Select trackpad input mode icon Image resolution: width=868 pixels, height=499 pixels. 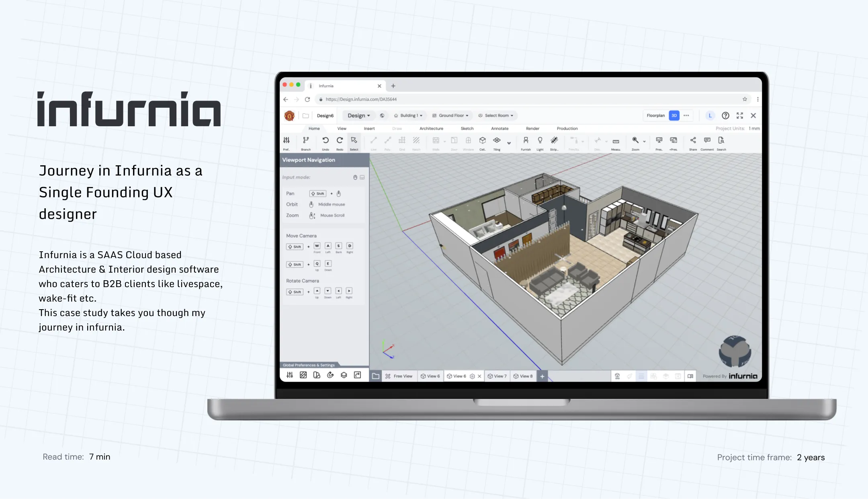pyautogui.click(x=362, y=177)
